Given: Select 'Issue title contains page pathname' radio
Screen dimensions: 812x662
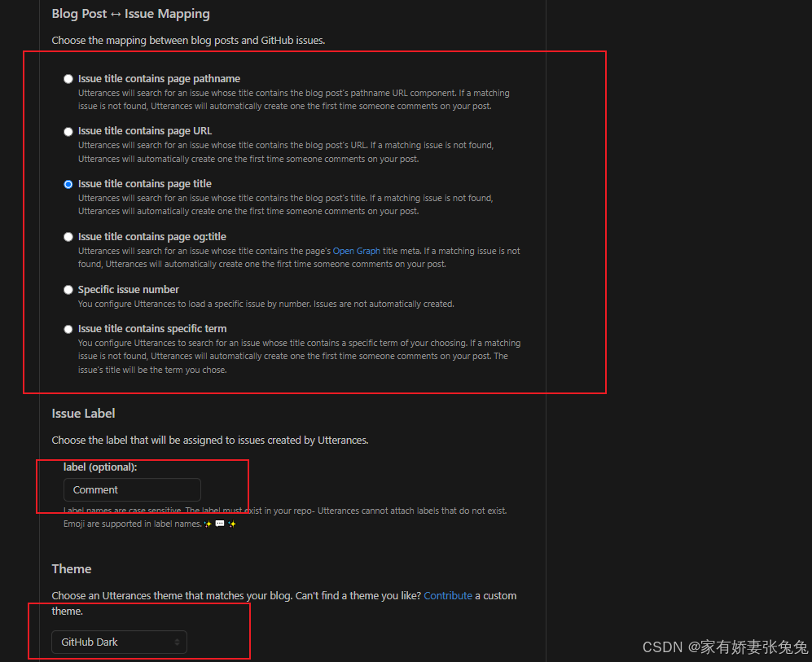Looking at the screenshot, I should tap(68, 79).
